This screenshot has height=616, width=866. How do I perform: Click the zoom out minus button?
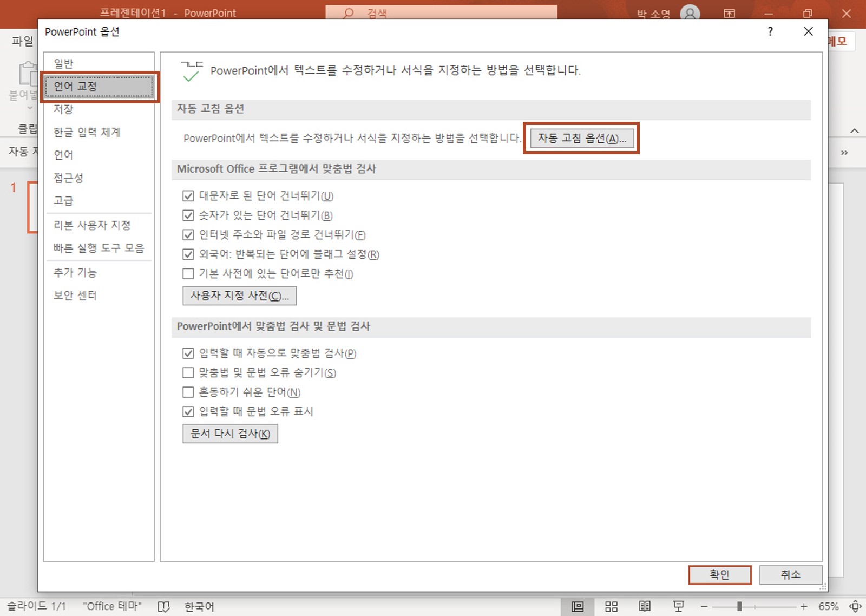(x=704, y=607)
